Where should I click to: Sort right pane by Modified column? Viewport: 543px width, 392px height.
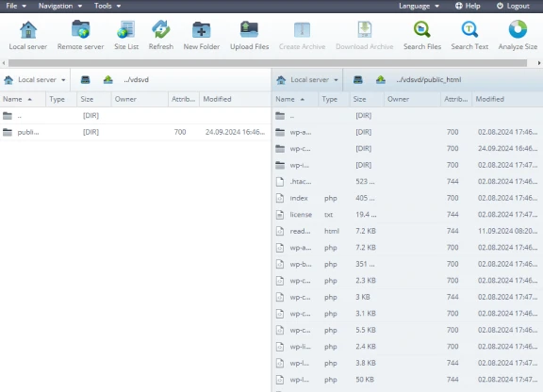(507, 99)
